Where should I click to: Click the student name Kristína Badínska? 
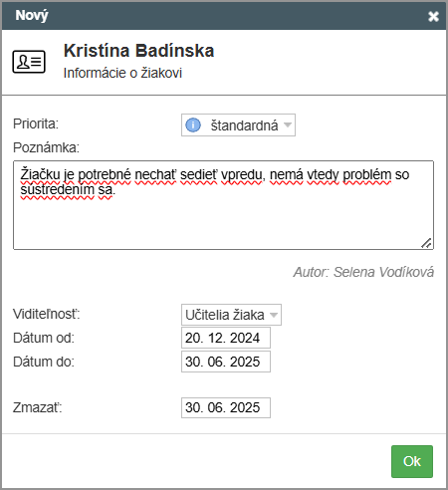tap(138, 51)
